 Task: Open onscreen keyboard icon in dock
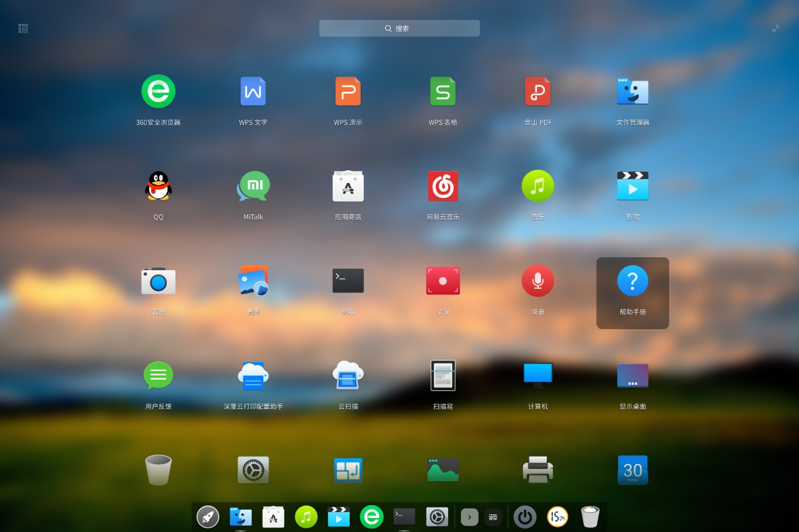[493, 517]
